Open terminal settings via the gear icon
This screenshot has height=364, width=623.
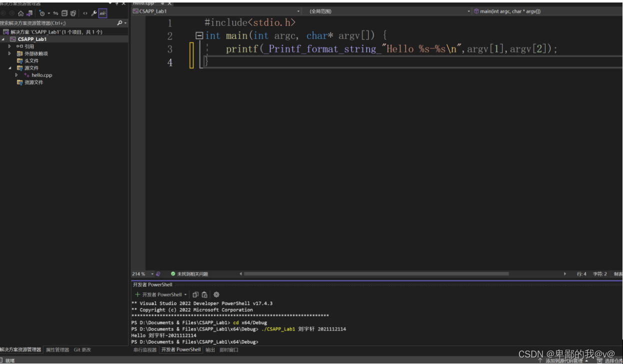(216, 294)
